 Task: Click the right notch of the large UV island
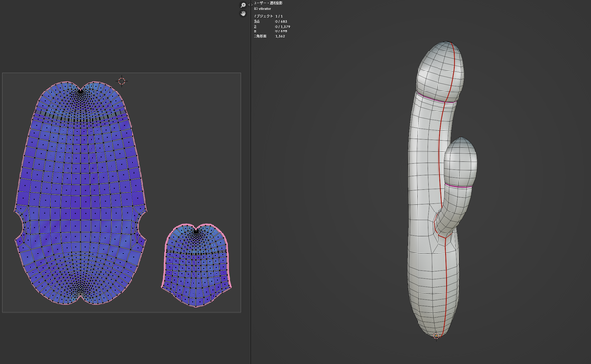pos(142,225)
